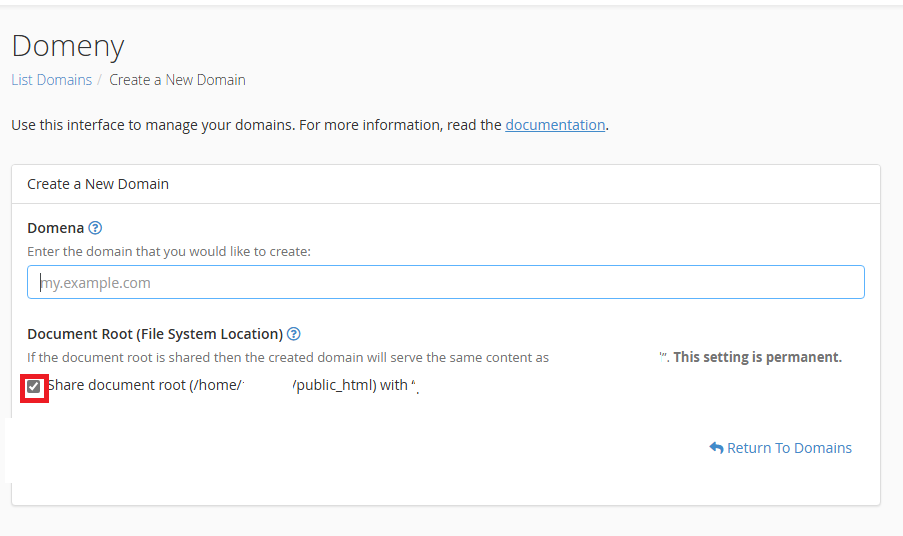Uncheck the Share document root checkbox
Screen dimensions: 903x536
[34, 386]
